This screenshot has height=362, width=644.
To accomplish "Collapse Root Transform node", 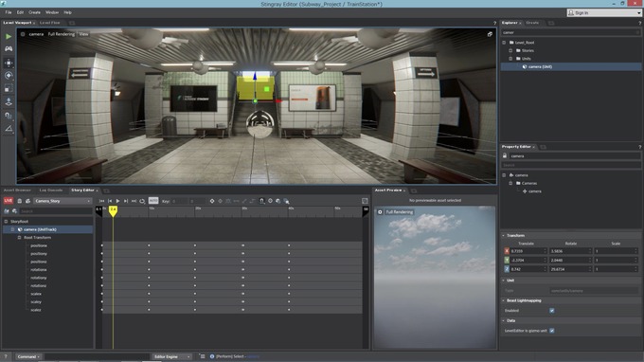I will [x=19, y=238].
